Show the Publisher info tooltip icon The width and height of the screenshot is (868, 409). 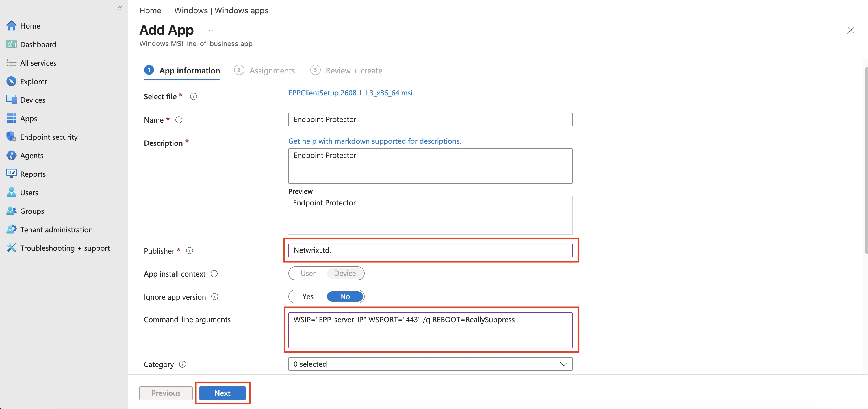190,250
